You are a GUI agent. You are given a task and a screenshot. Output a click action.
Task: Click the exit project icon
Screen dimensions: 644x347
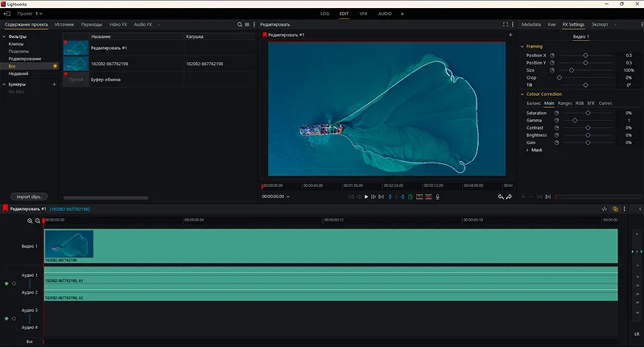tap(7, 14)
